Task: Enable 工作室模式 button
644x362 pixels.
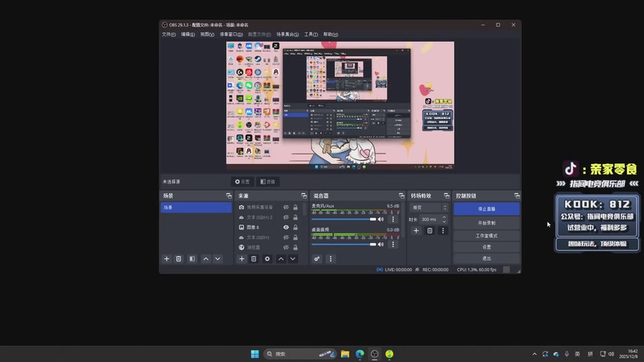Action: pyautogui.click(x=487, y=236)
